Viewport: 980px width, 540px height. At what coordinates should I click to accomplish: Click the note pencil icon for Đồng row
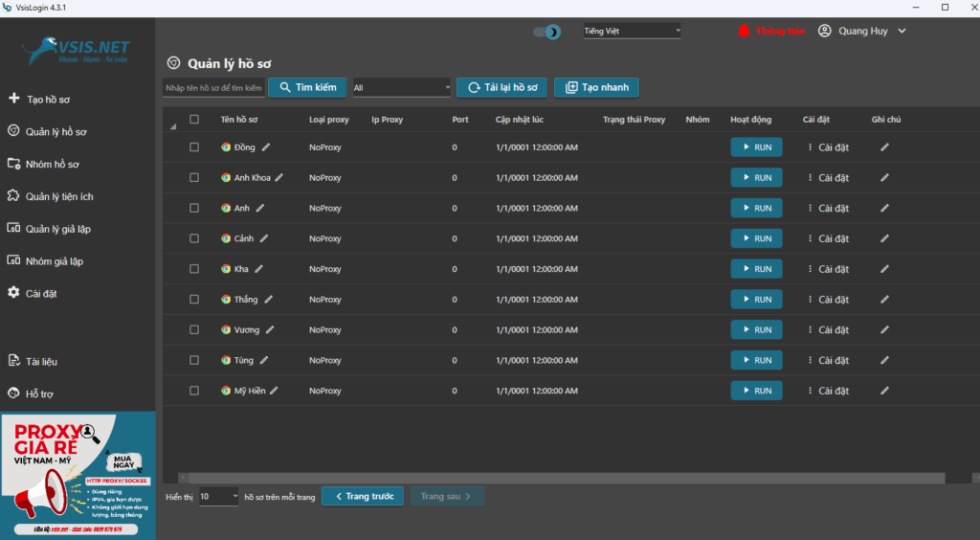coord(884,147)
